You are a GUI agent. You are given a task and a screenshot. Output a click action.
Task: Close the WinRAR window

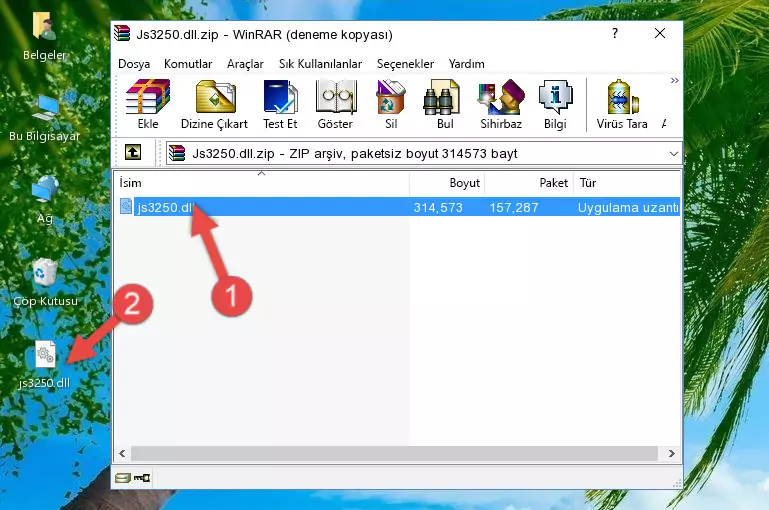(660, 33)
